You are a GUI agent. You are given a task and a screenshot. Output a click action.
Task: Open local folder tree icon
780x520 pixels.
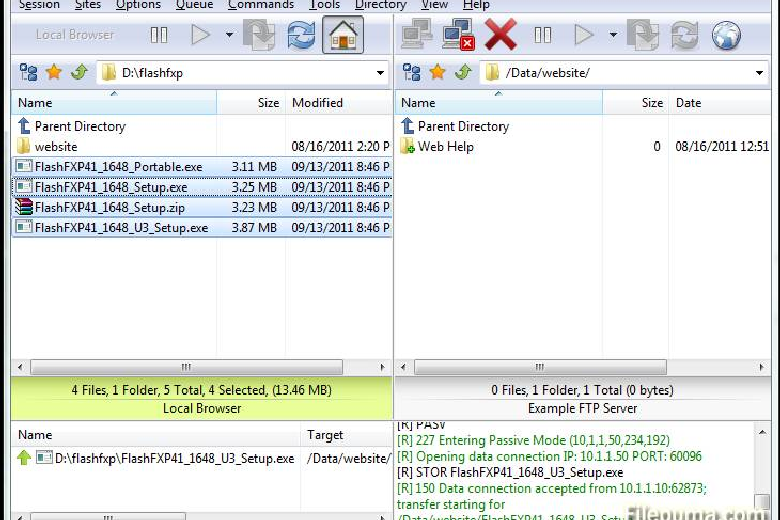[x=28, y=73]
